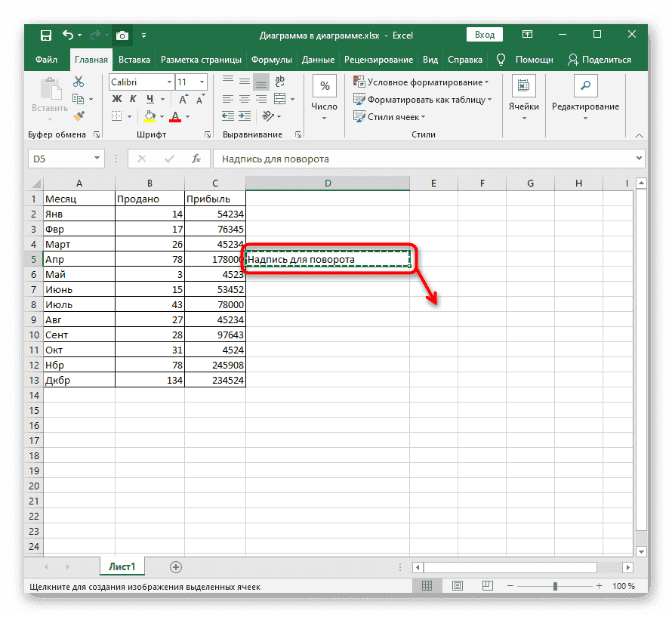Add a new sheet with plus icon
The height and width of the screenshot is (617, 672).
pos(176,566)
